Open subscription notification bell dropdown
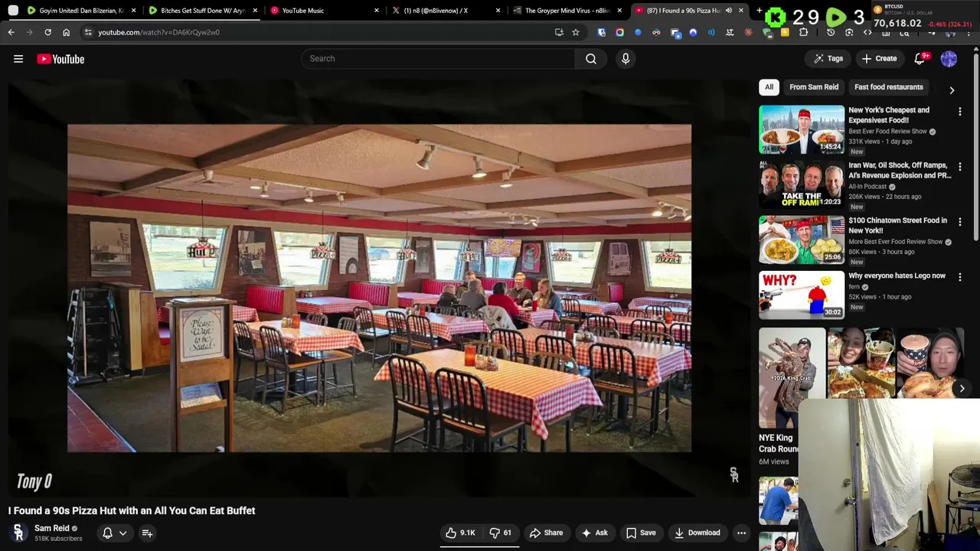Image resolution: width=980 pixels, height=551 pixels. tap(114, 533)
